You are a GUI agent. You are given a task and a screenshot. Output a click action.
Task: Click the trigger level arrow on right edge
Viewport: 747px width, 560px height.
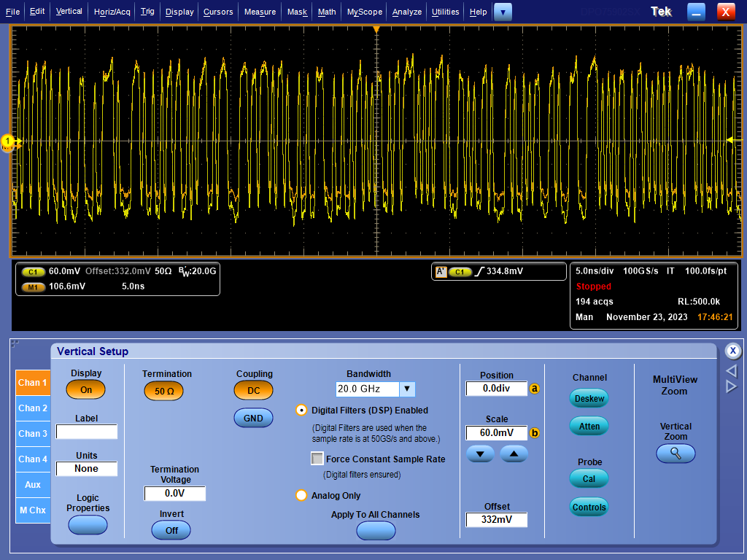pos(729,140)
